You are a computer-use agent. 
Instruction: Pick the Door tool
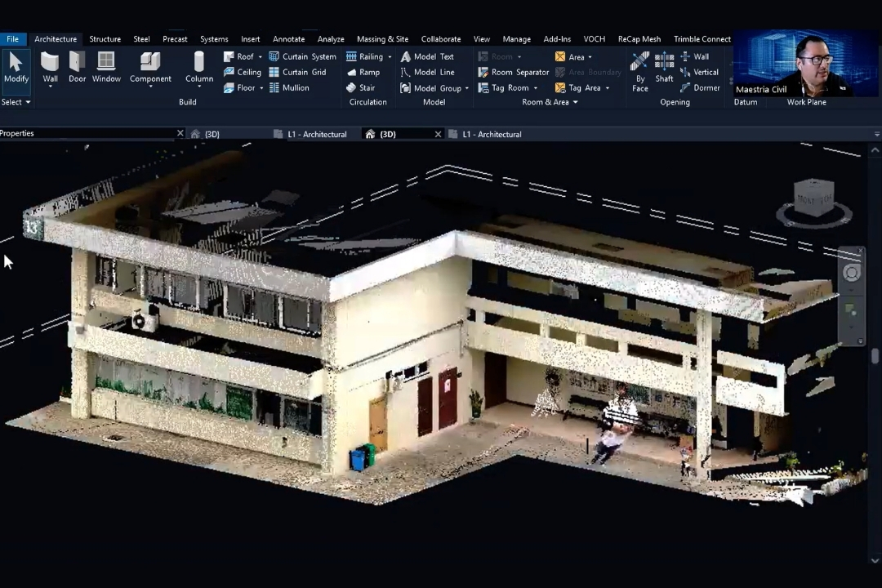tap(77, 67)
